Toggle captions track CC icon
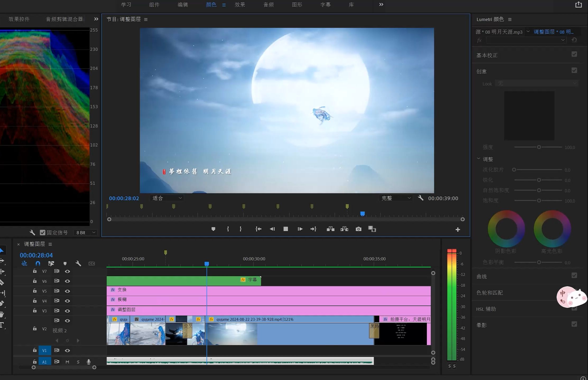This screenshot has width=588, height=380. [92, 264]
